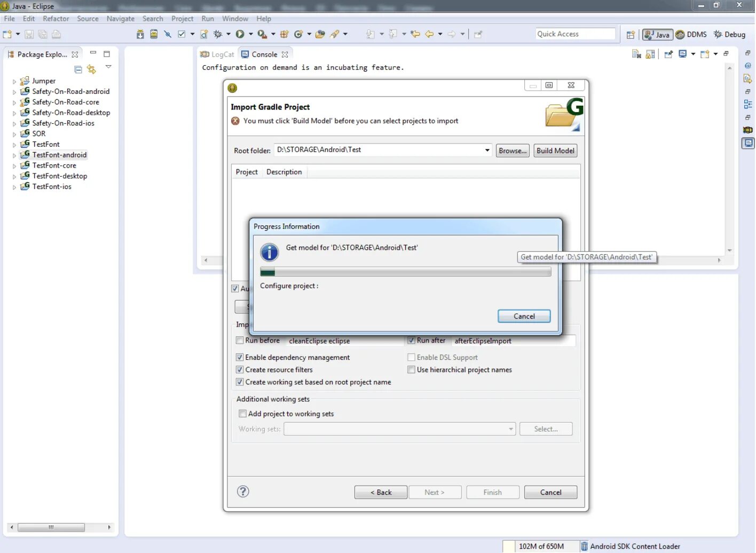Open the Refactor menu

[56, 19]
